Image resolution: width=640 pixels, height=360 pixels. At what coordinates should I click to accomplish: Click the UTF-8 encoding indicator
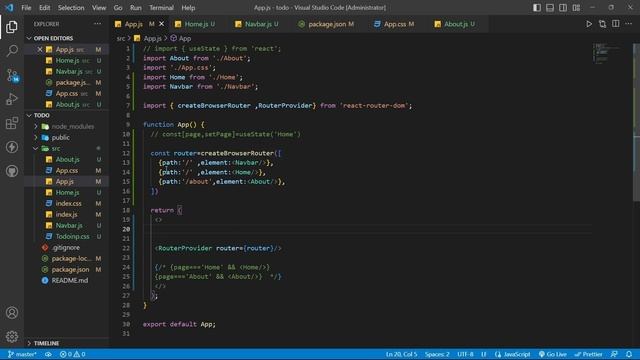pos(465,354)
